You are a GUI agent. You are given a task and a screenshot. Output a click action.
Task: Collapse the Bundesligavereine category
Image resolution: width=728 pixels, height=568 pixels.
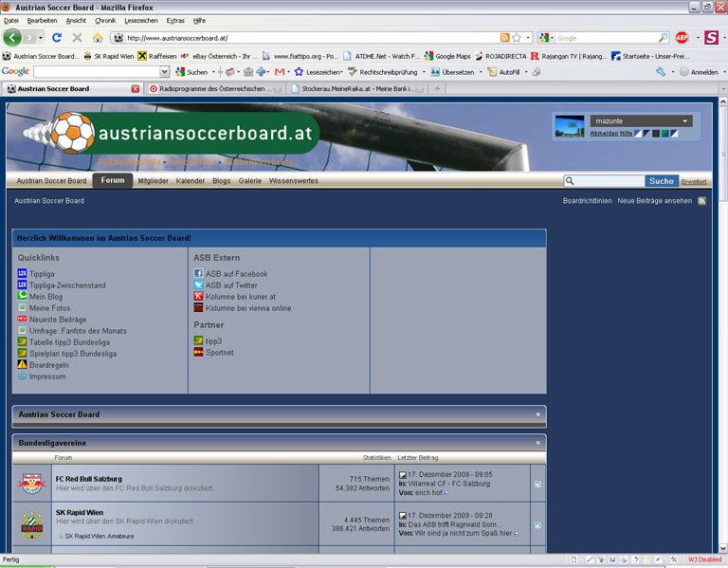point(538,443)
